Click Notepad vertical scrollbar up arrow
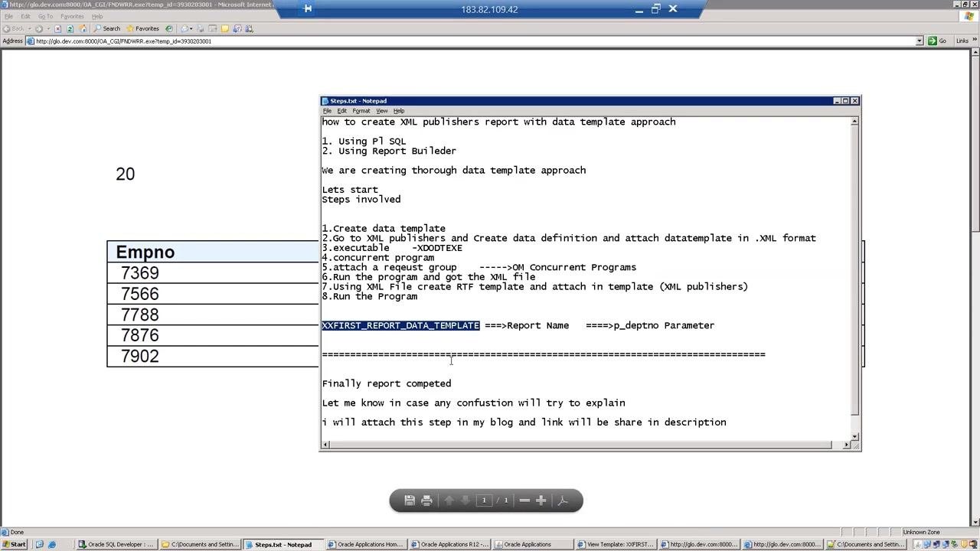980x551 pixels. (x=854, y=122)
